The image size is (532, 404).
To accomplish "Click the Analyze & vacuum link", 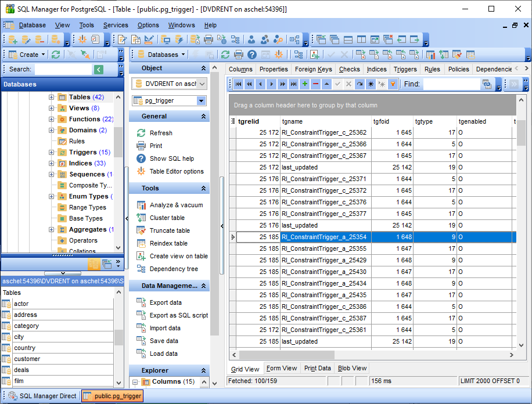I will point(176,205).
